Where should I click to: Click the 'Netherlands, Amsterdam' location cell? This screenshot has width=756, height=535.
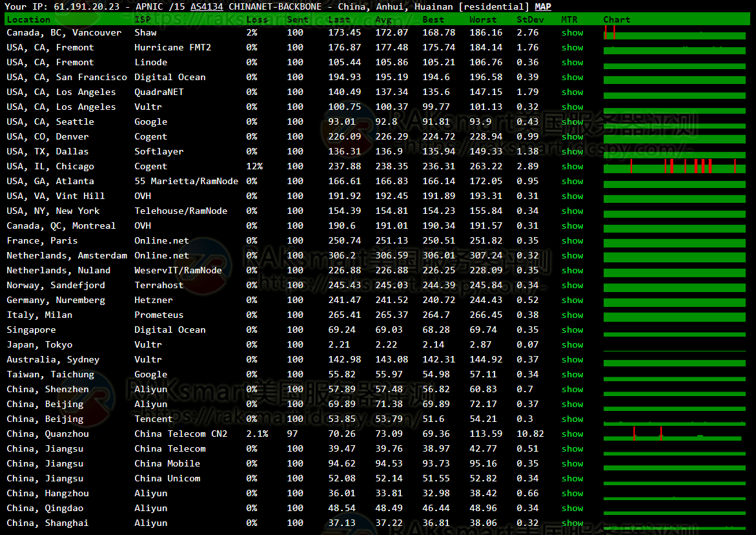pos(67,256)
